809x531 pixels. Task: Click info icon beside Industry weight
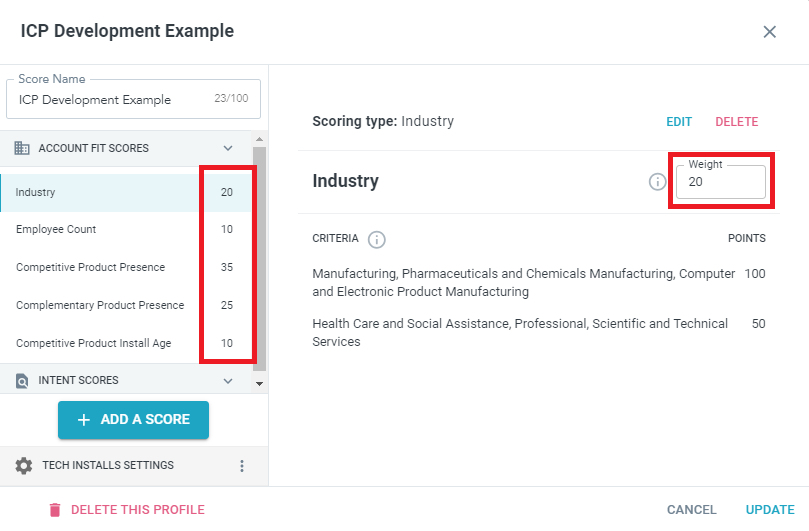tap(657, 182)
